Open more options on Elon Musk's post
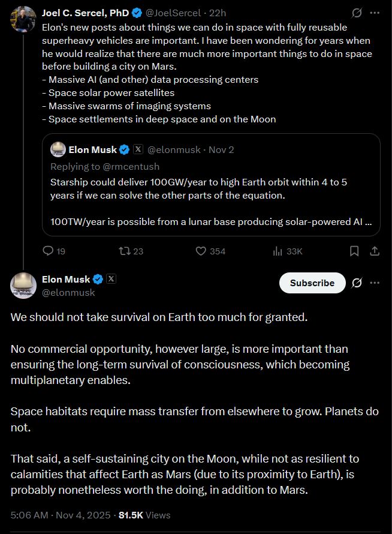This screenshot has height=534, width=392. 375,283
